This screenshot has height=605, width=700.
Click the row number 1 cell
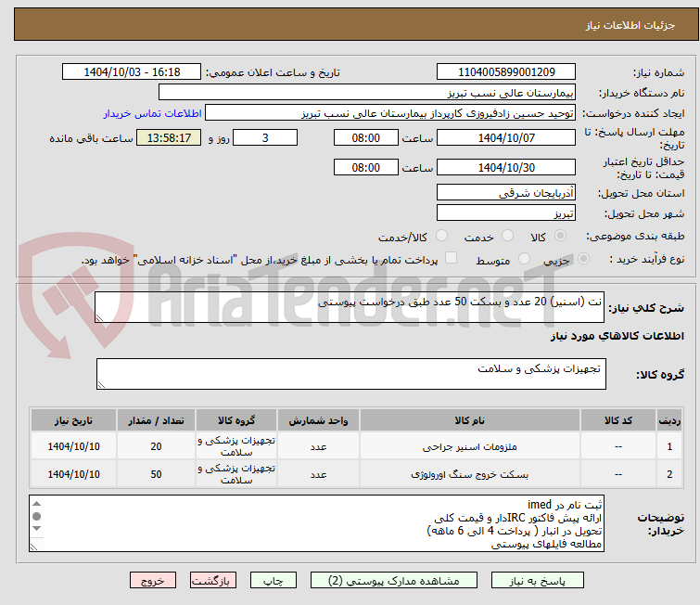669,446
